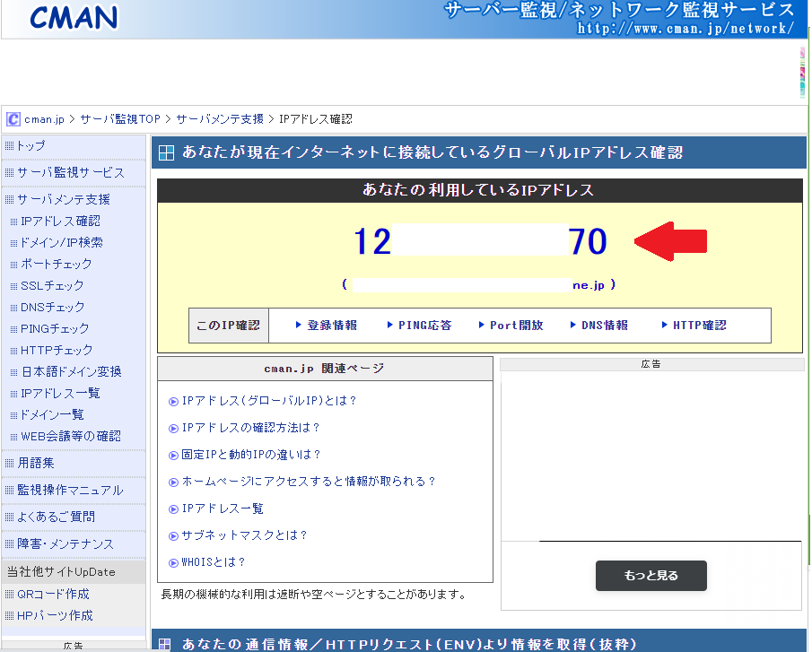The image size is (812, 652).
Task: Click the cman.jp breadcrumb icon
Action: (13, 119)
